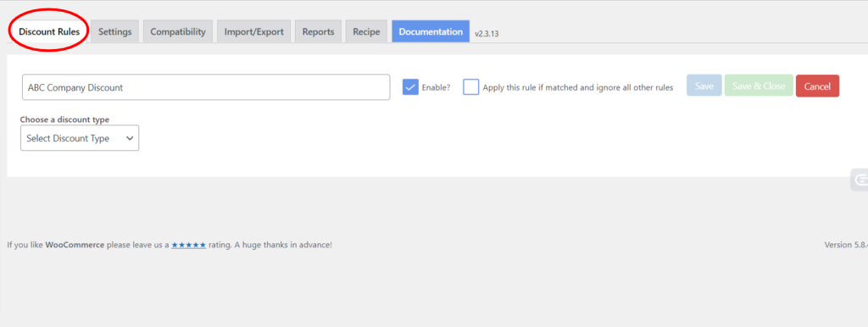868x327 pixels.
Task: Focus the ABC Company Discount name field
Action: (x=206, y=87)
